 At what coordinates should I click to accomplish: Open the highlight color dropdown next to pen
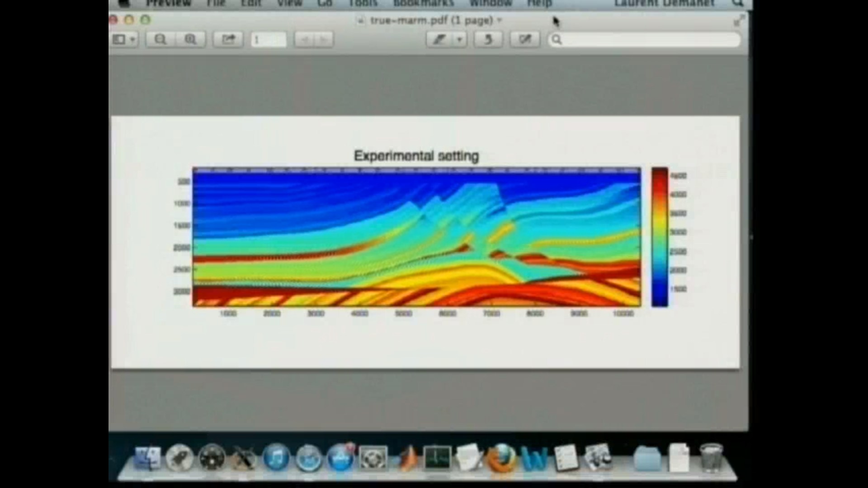[459, 40]
